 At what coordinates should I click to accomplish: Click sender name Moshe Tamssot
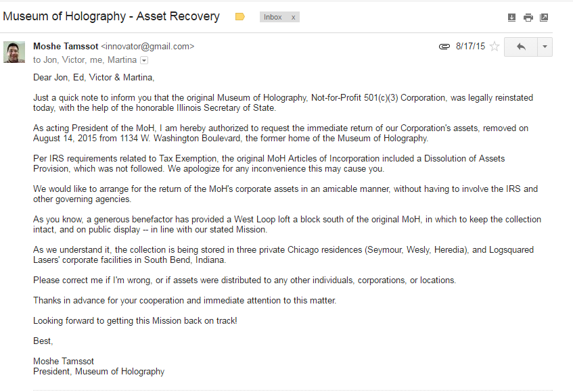click(66, 47)
